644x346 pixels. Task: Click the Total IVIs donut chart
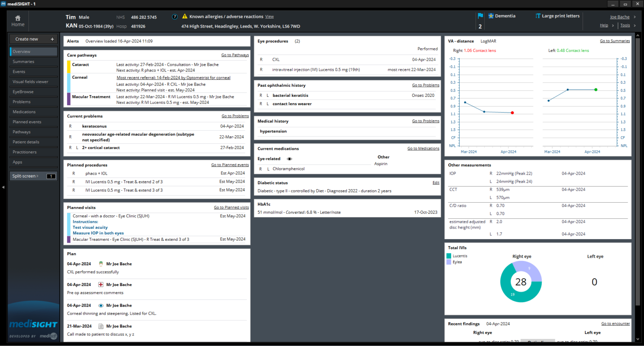click(x=521, y=281)
